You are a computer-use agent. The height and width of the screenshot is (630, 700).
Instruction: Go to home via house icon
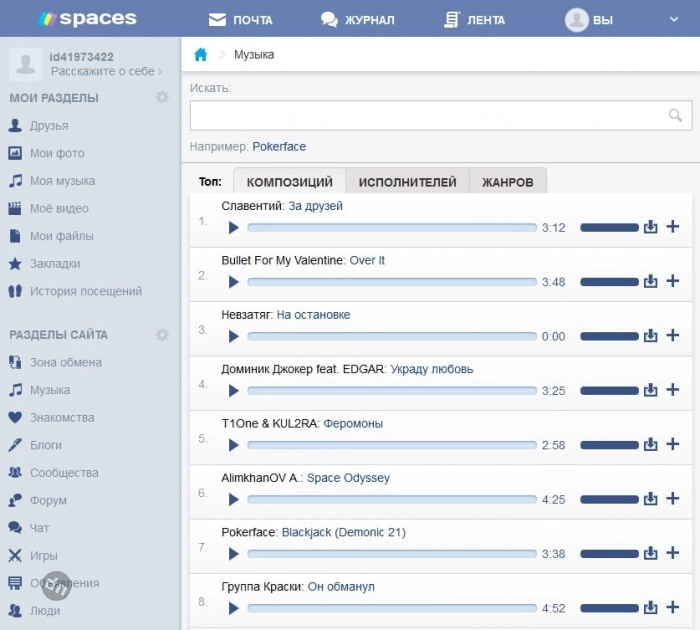click(201, 55)
